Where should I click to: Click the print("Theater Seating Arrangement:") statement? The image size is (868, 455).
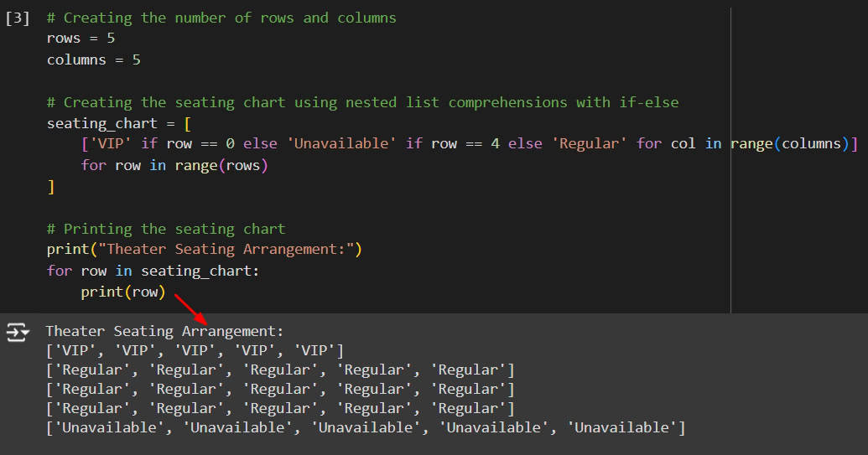point(204,250)
